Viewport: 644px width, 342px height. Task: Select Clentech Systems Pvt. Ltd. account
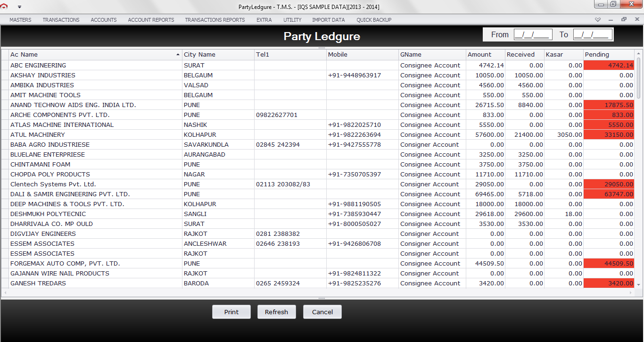pyautogui.click(x=53, y=184)
